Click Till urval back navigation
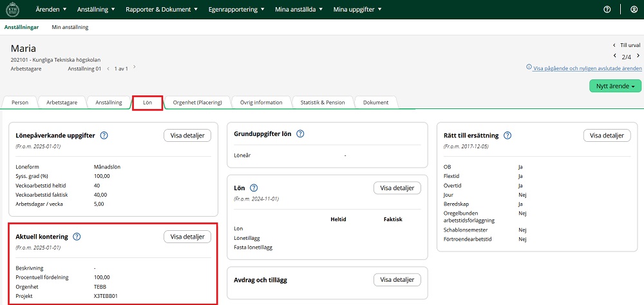The image size is (644, 305). click(630, 45)
